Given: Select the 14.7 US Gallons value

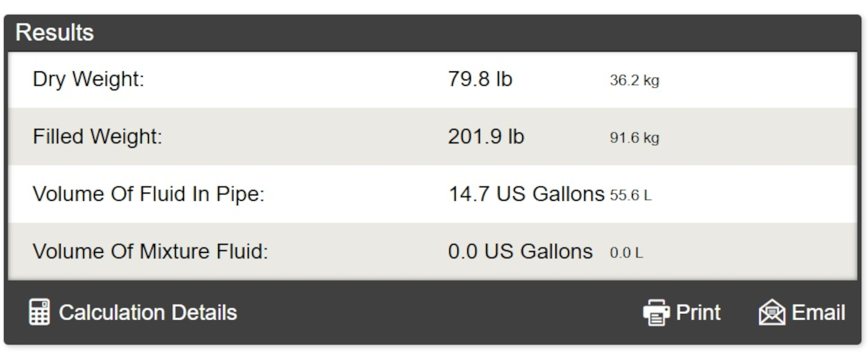Looking at the screenshot, I should (526, 195).
